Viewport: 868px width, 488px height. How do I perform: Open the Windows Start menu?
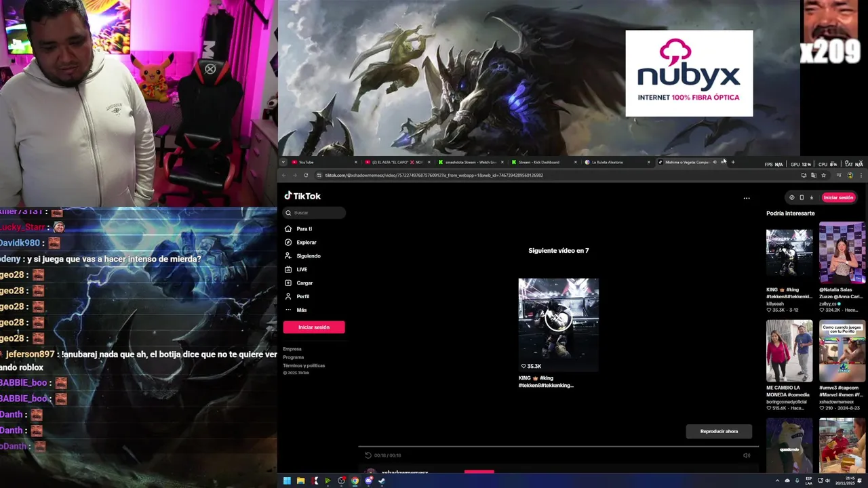coord(287,481)
